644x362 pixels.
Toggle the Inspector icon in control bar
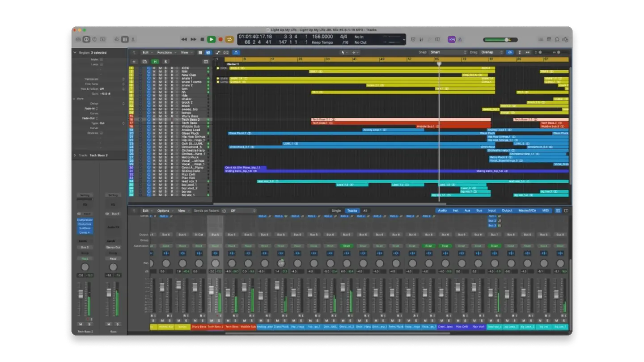(86, 39)
